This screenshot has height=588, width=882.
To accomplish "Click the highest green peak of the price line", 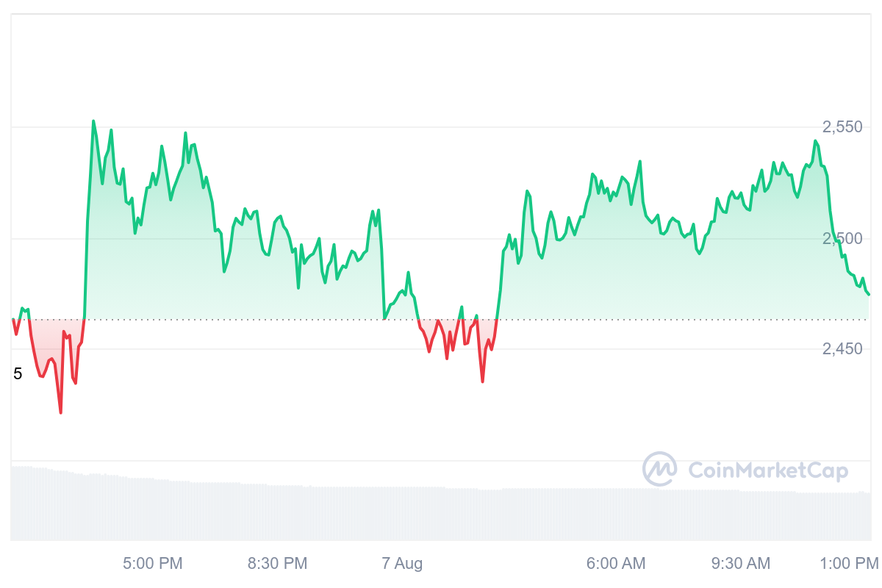I will point(93,121).
